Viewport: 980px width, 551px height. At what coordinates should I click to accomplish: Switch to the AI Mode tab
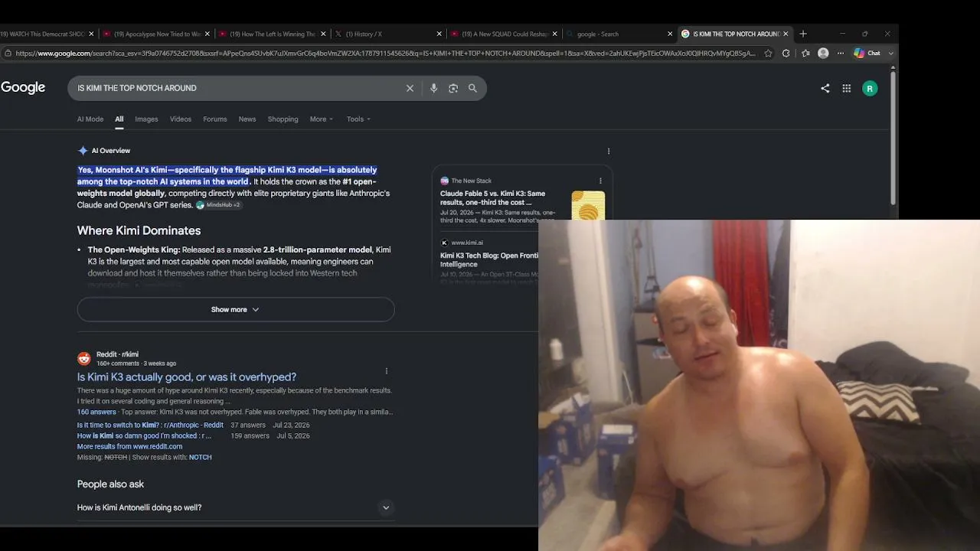[x=90, y=119]
